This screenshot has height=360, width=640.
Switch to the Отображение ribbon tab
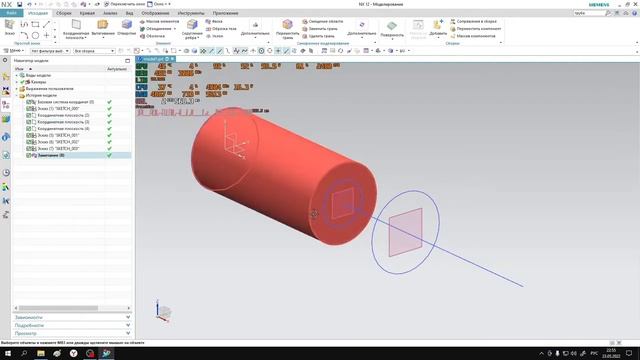(156, 13)
